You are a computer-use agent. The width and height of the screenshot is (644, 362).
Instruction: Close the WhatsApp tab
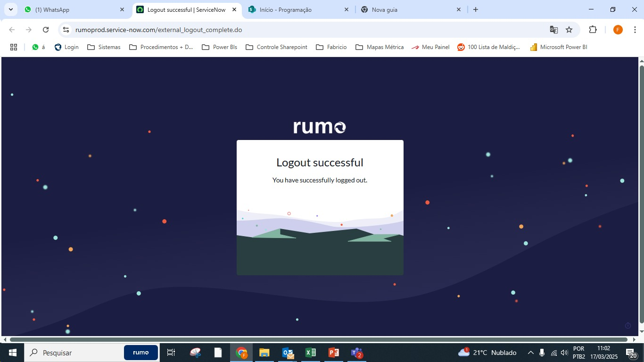pyautogui.click(x=122, y=9)
